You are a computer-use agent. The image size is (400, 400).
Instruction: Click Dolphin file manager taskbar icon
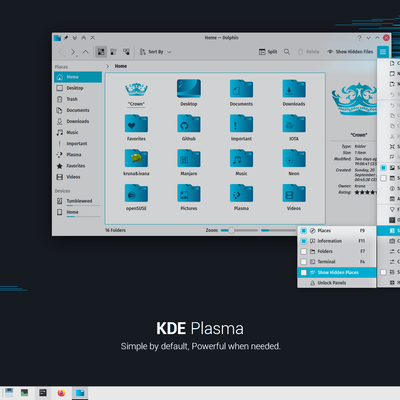(80, 393)
